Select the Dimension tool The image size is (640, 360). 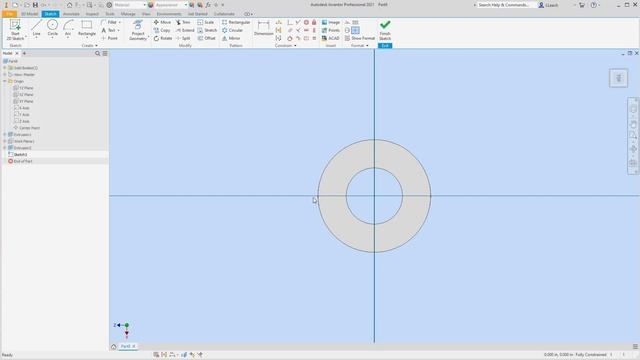263,28
